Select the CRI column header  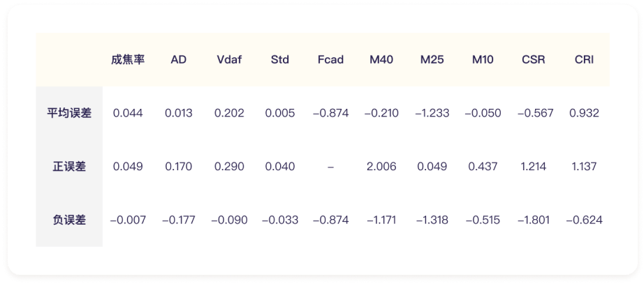tap(584, 60)
